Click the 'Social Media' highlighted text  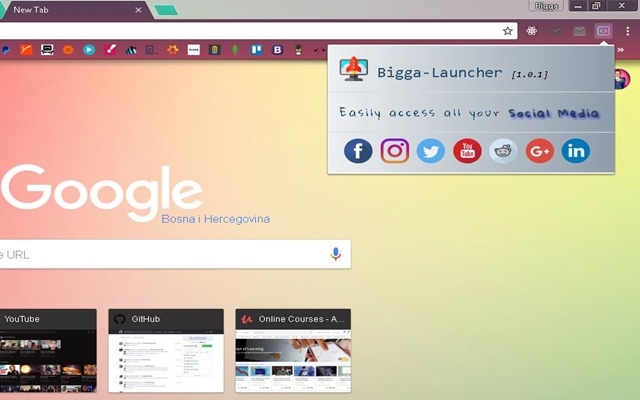[x=553, y=113]
